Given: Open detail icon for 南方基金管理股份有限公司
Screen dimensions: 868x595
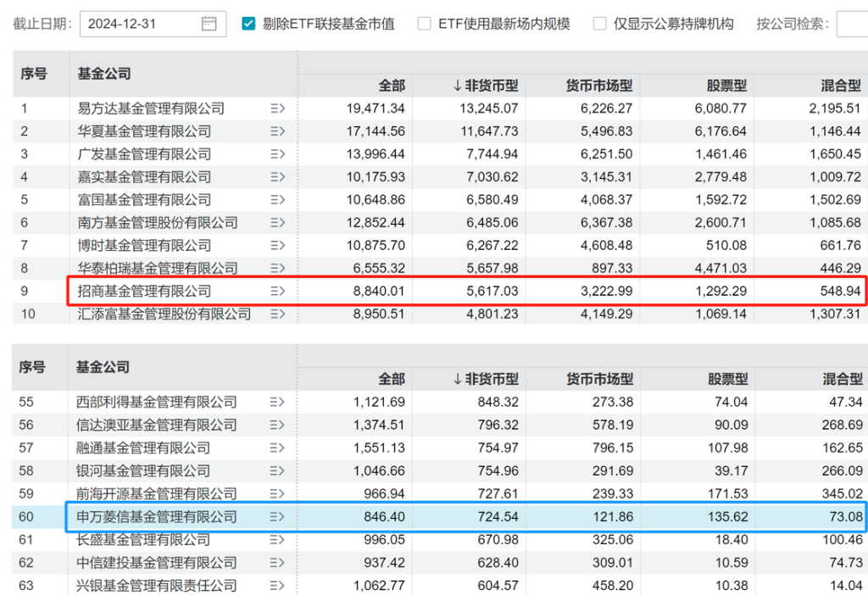Looking at the screenshot, I should pos(278,223).
